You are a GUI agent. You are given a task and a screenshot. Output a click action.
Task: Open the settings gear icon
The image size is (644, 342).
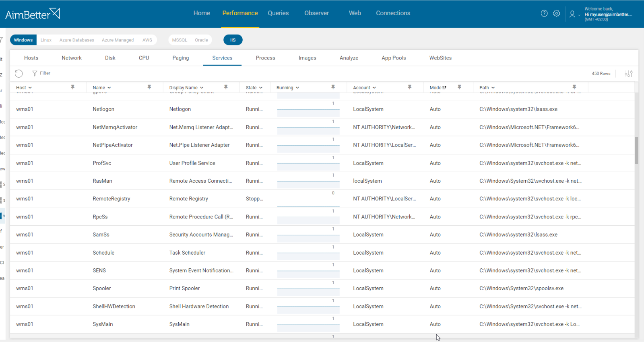[557, 13]
